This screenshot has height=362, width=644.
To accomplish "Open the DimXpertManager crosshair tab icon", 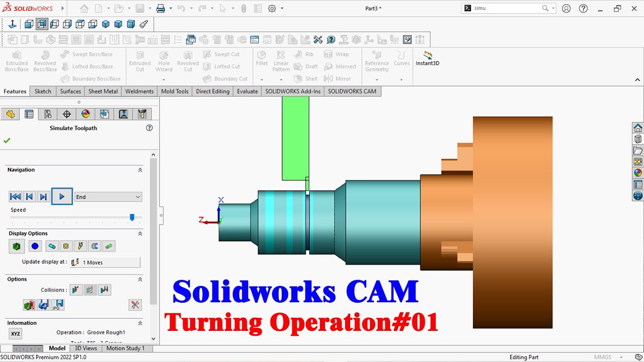I will pyautogui.click(x=66, y=114).
